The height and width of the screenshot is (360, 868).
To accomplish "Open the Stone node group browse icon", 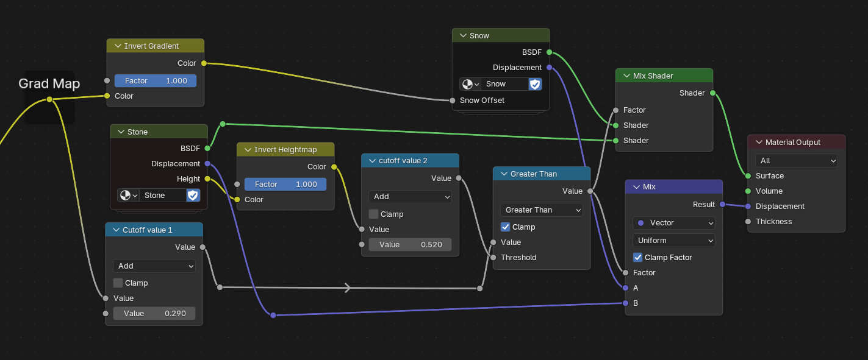I will click(128, 195).
